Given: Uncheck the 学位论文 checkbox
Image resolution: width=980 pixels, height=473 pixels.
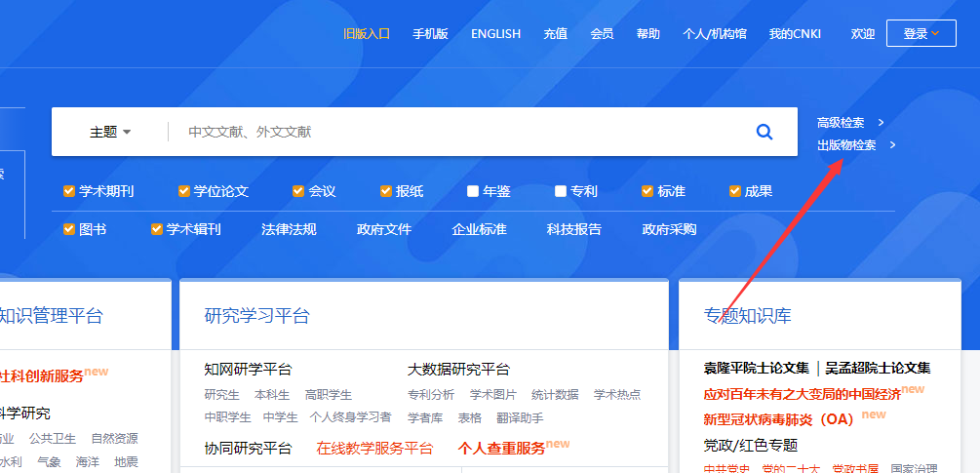Looking at the screenshot, I should click(184, 191).
